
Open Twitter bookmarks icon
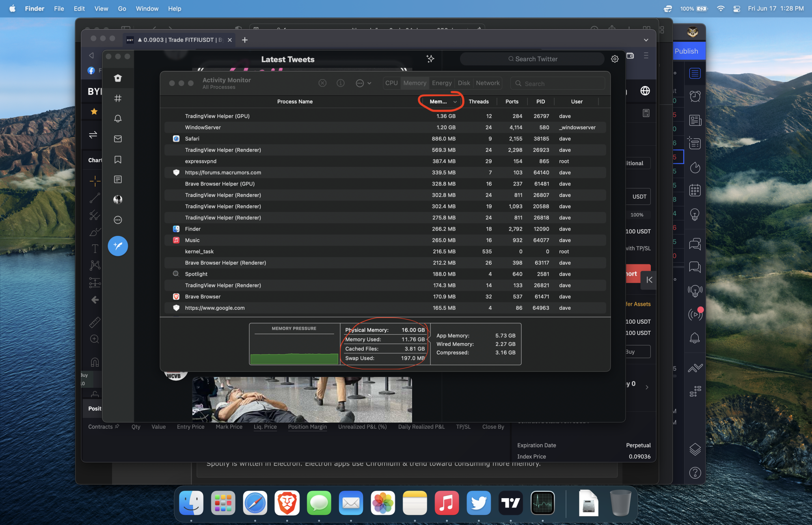click(x=118, y=160)
